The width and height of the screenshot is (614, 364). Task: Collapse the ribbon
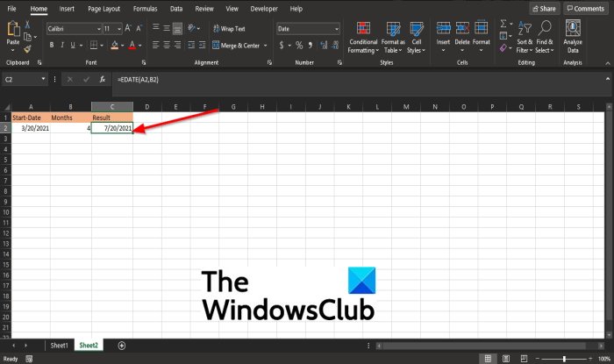point(608,63)
